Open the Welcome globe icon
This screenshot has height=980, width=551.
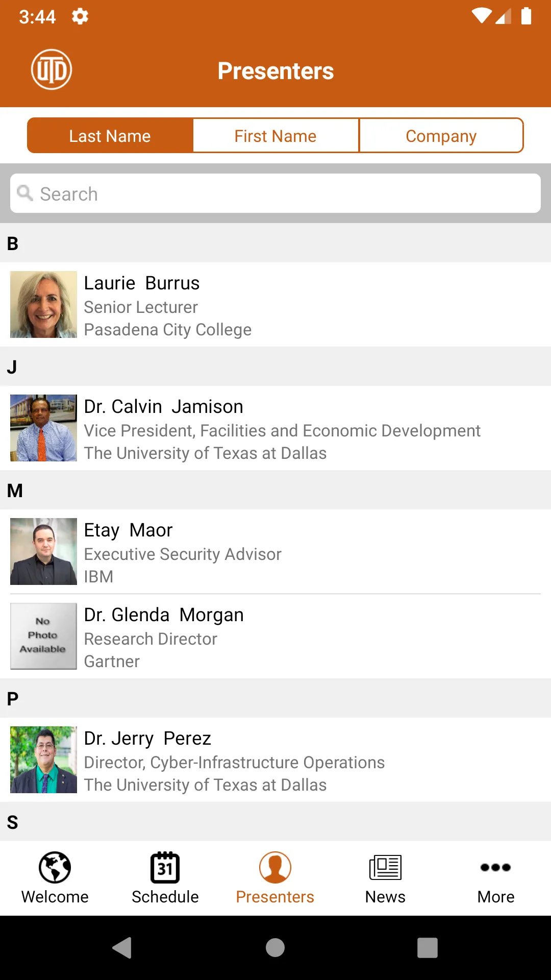pos(55,867)
